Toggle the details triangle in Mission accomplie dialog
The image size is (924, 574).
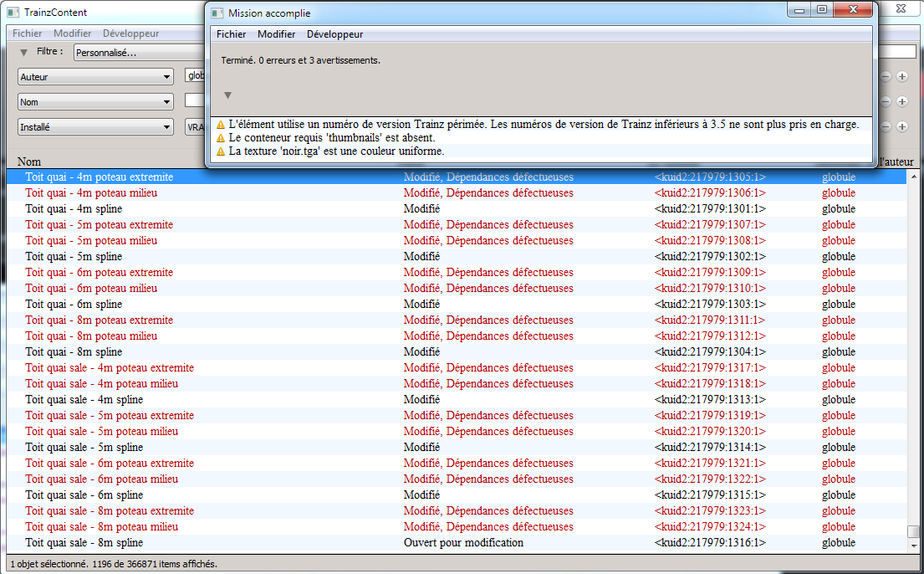click(x=228, y=95)
